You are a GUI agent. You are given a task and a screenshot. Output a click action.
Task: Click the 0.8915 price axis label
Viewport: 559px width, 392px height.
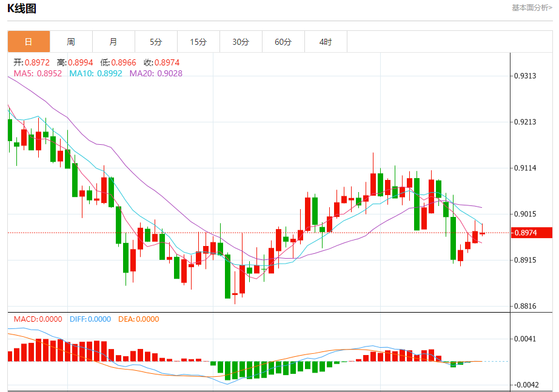525,260
